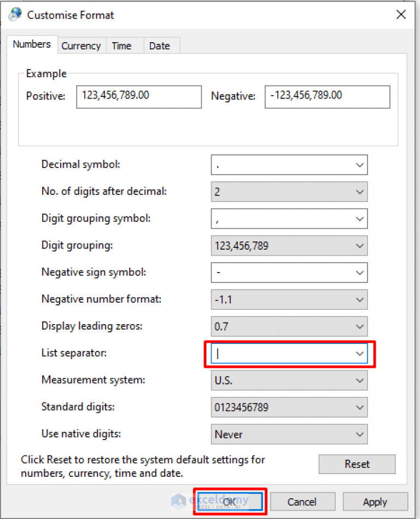This screenshot has width=420, height=519.
Task: Click the 'Standard digits:' label
Action: pos(78,406)
